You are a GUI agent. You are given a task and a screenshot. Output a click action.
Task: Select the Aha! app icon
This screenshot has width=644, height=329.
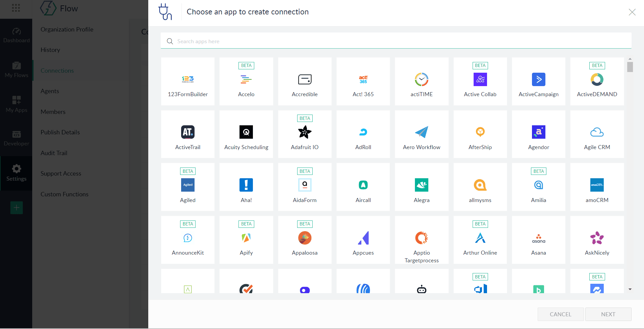click(x=246, y=185)
